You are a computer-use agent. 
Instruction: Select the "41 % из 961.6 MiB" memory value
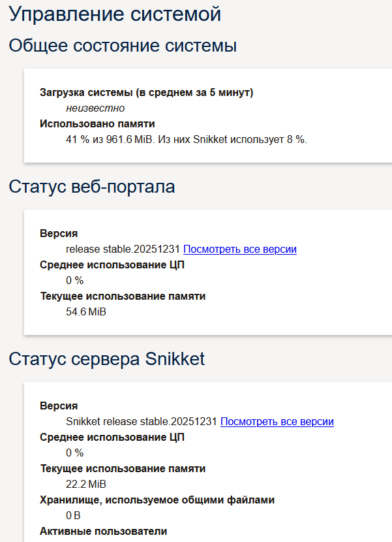point(112,138)
